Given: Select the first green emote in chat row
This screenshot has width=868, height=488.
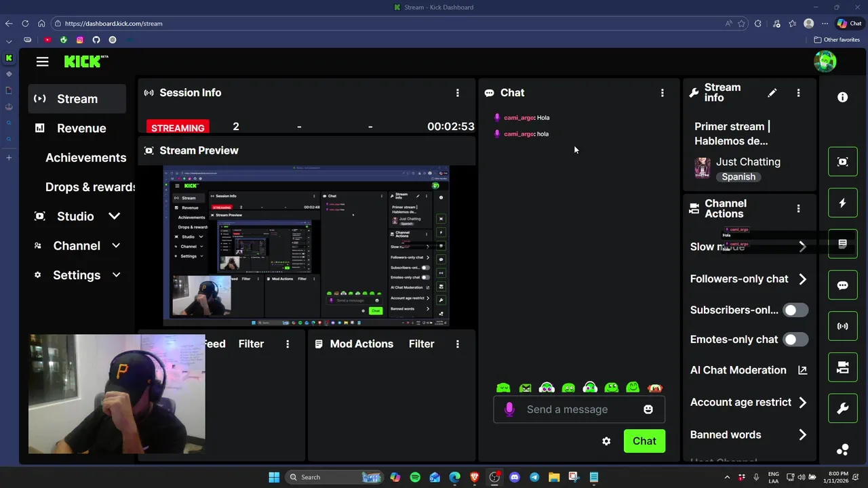Looking at the screenshot, I should pyautogui.click(x=503, y=388).
